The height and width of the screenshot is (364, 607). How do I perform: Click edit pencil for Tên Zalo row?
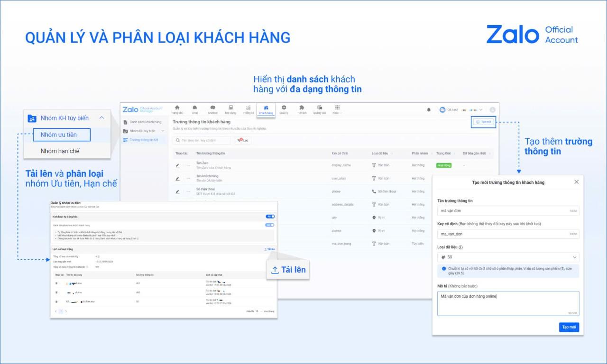(177, 165)
